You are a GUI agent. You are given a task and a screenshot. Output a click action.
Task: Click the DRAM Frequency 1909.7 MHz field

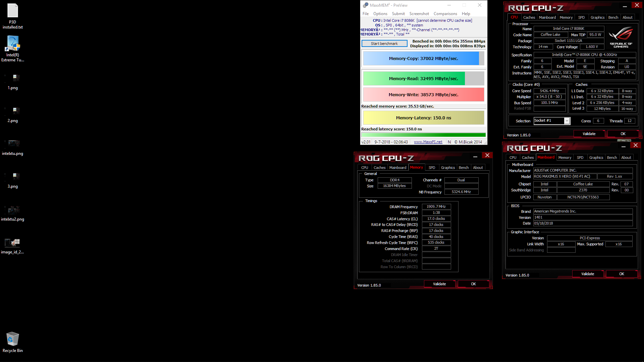click(436, 207)
